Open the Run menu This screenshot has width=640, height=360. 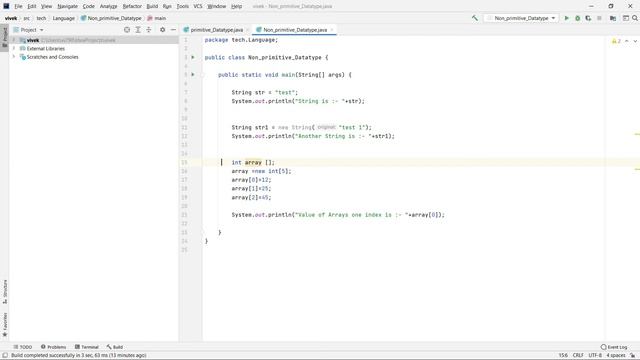click(x=167, y=6)
